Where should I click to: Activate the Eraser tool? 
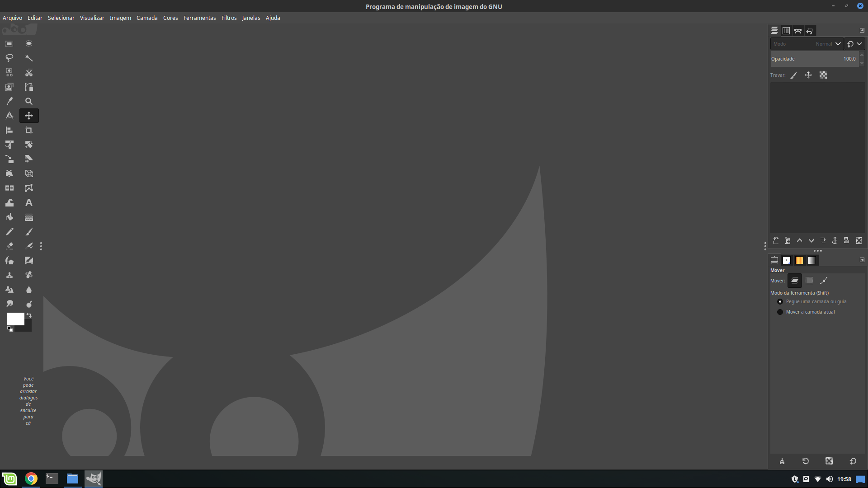coord(9,246)
